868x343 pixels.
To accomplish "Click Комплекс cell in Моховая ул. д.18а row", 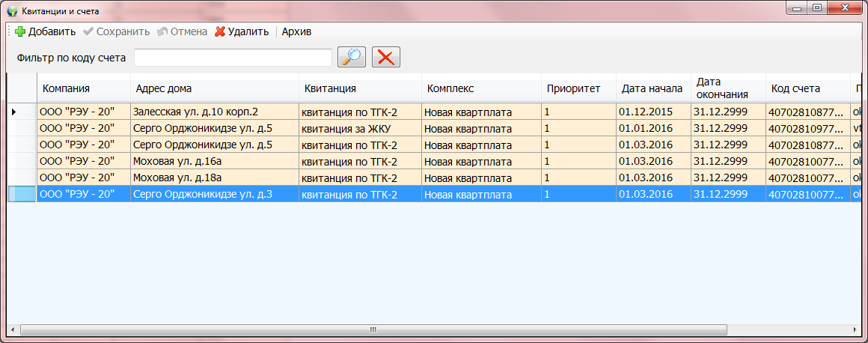I will click(481, 178).
